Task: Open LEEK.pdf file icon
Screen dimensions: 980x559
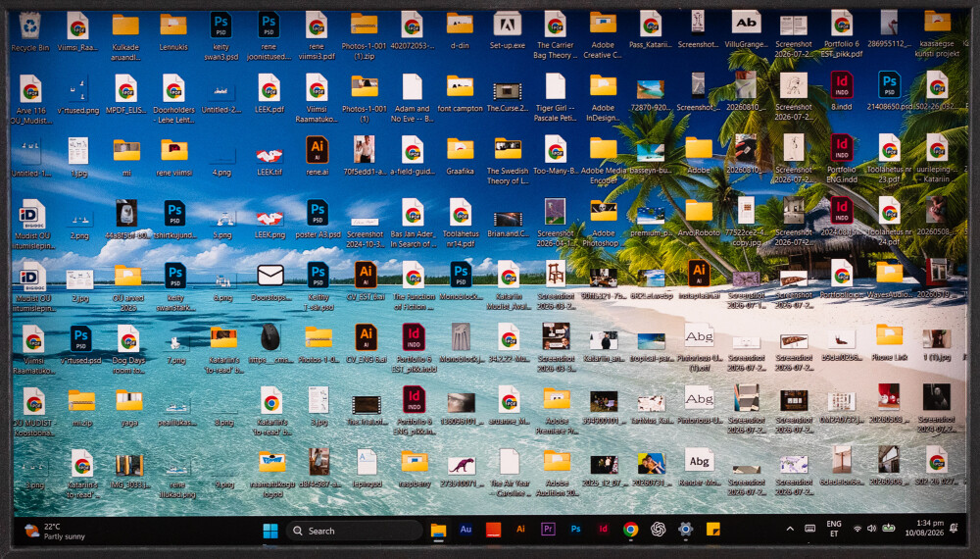Action: 269,88
